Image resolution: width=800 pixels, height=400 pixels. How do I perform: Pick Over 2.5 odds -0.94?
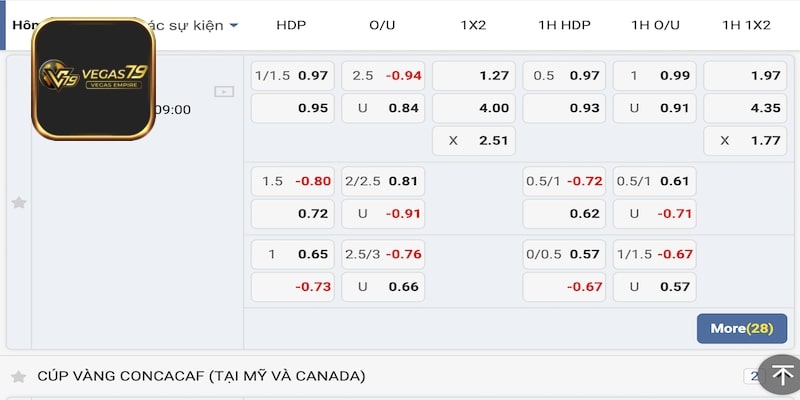click(x=382, y=76)
